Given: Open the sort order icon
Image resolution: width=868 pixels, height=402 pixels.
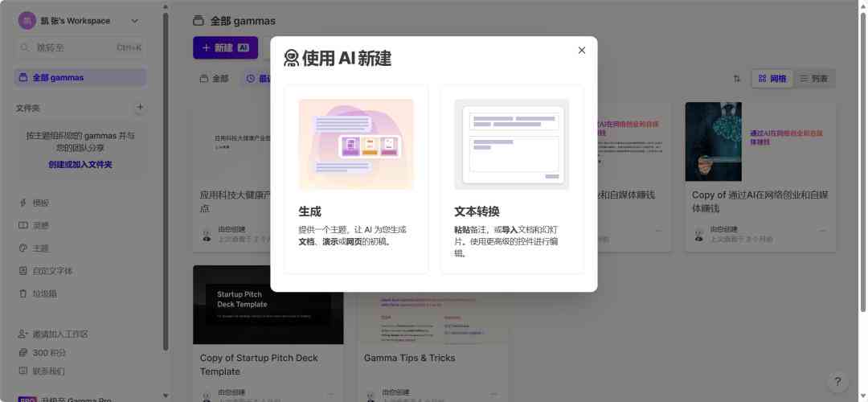Looking at the screenshot, I should pos(737,79).
